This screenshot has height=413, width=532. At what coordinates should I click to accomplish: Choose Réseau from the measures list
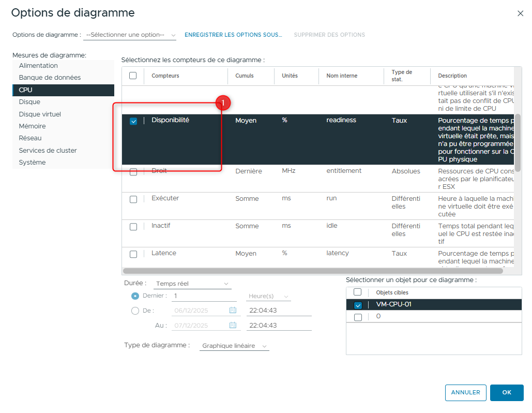(x=30, y=138)
